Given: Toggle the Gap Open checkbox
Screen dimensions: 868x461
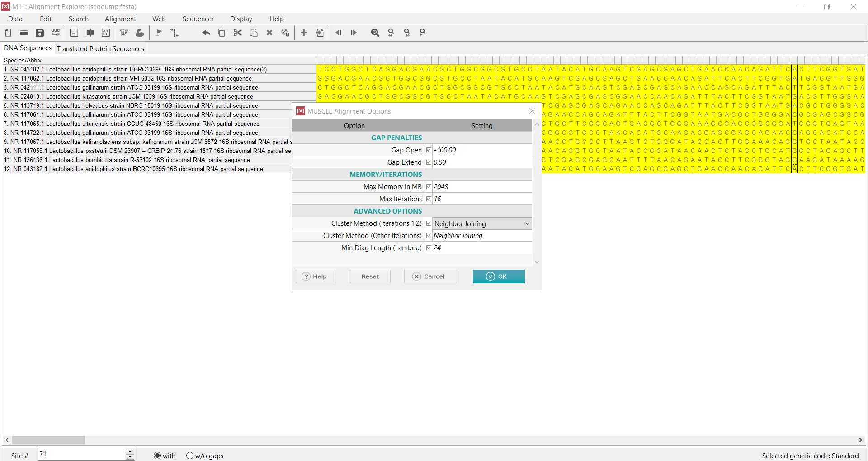Looking at the screenshot, I should [429, 150].
